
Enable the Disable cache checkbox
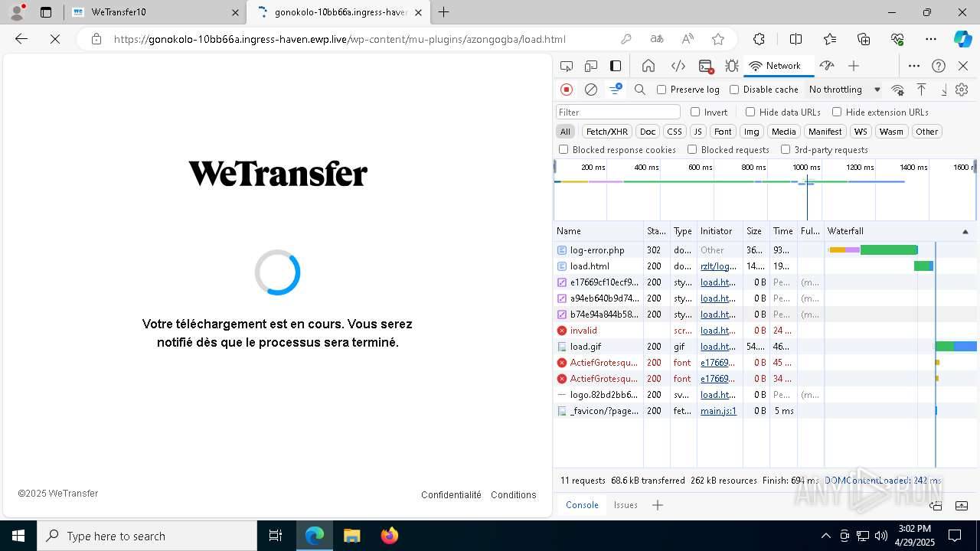click(x=734, y=90)
